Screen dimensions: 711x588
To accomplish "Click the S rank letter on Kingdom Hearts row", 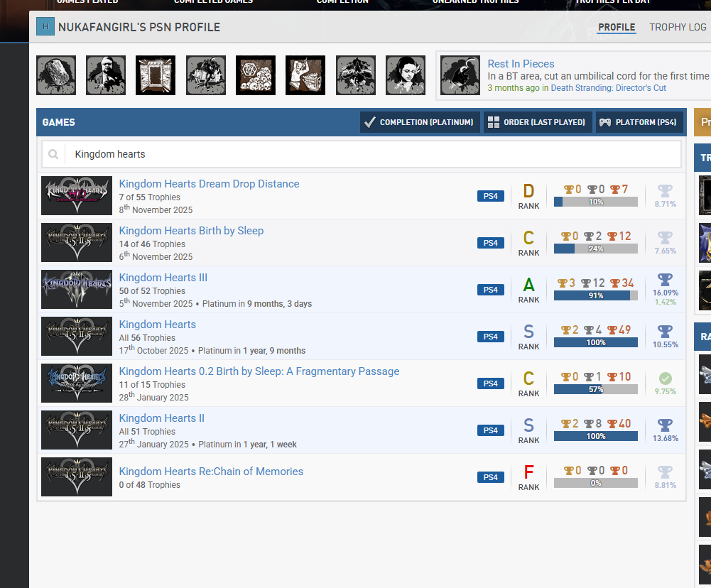I will pyautogui.click(x=528, y=332).
